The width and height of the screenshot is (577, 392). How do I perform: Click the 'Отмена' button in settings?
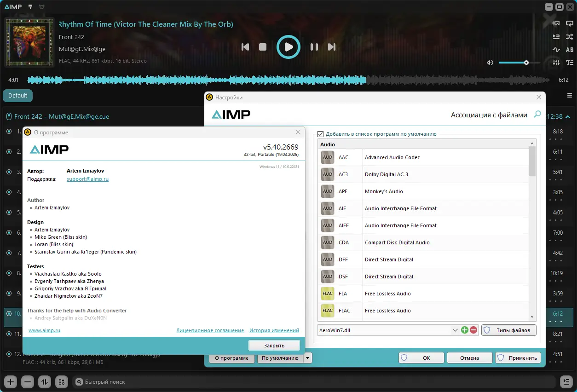pyautogui.click(x=470, y=358)
